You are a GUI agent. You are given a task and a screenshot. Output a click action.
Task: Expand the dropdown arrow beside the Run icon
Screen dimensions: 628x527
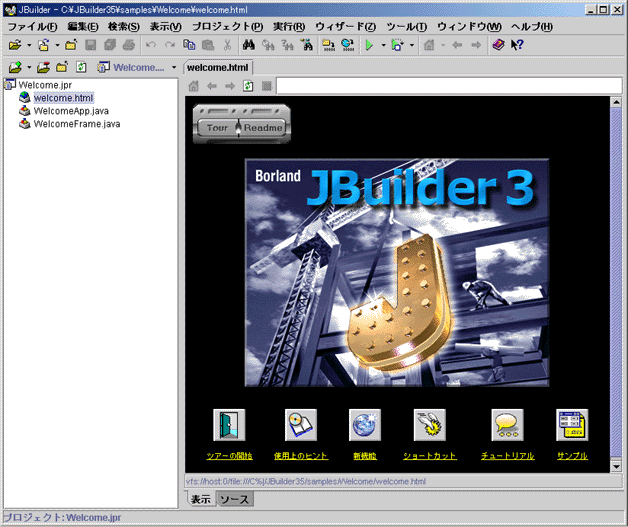point(382,46)
